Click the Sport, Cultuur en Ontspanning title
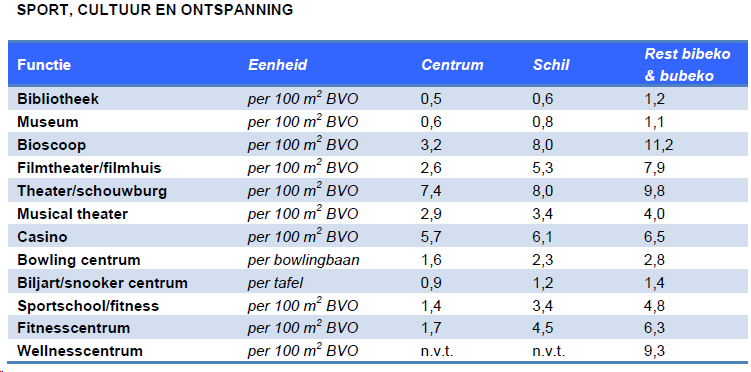Image resolution: width=751 pixels, height=372 pixels. point(155,10)
